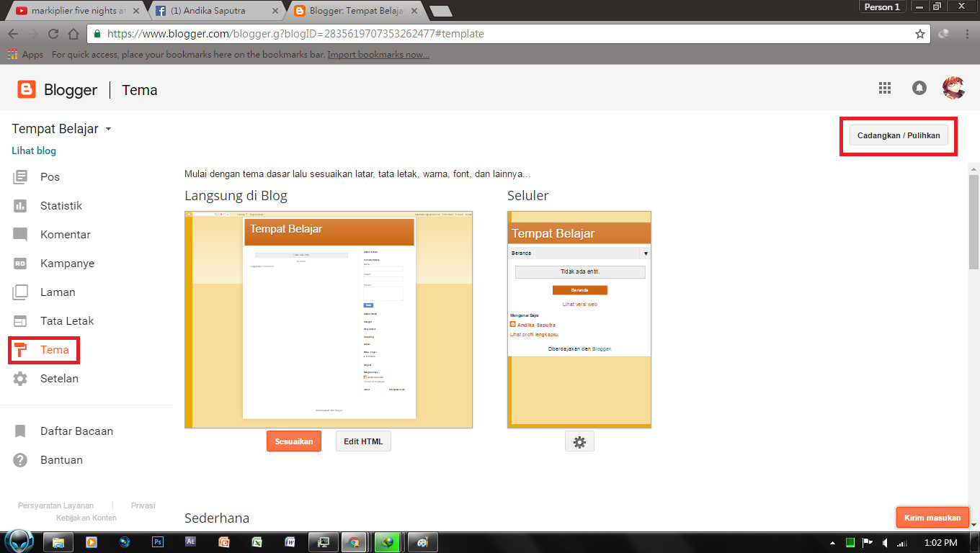Go to the browser home page
This screenshot has width=980, height=553.
(73, 34)
